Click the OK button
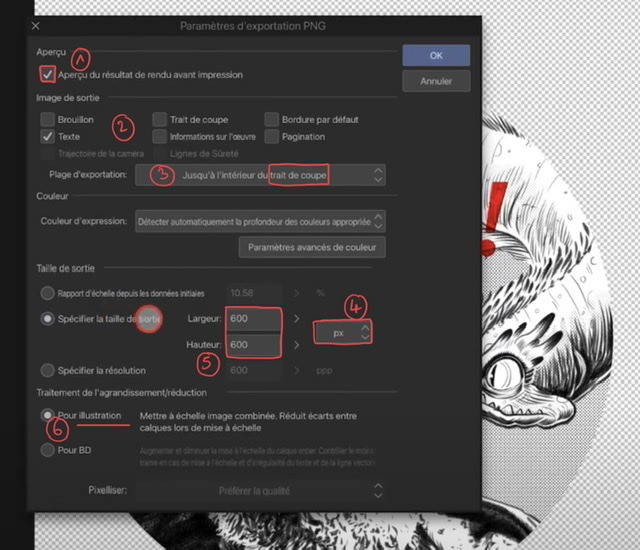This screenshot has height=550, width=640. (436, 55)
